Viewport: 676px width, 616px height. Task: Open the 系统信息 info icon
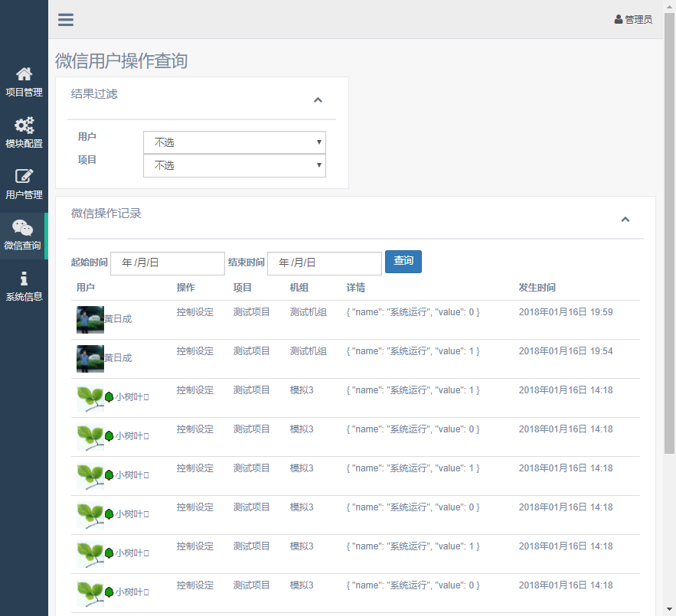click(24, 278)
